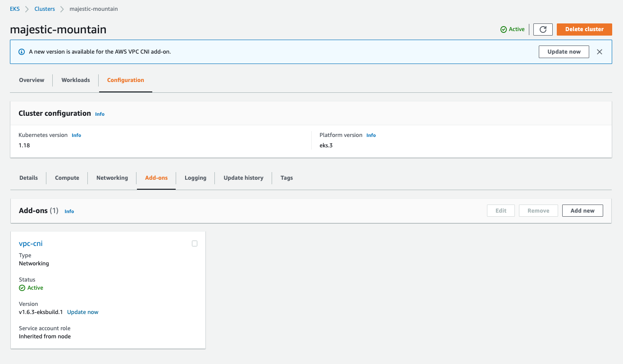Refresh the cluster status using the refresh icon
Screen dimensions: 623x364
tap(542, 29)
